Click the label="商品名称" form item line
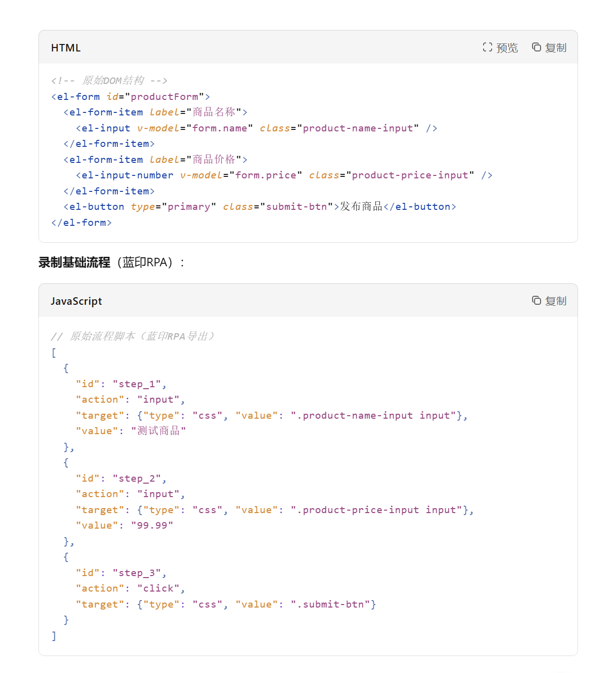616x673 pixels. pos(155,112)
